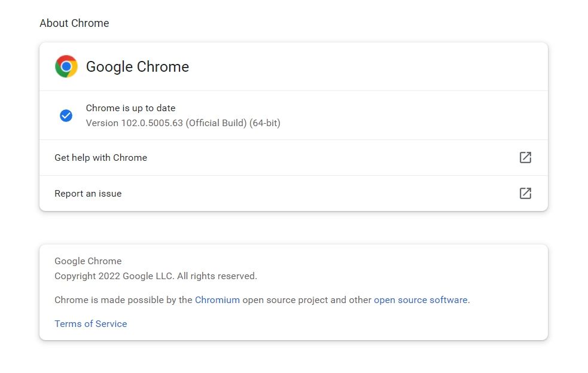Click the Google Chrome label in the bottom card
Screen dimensions: 588x373
pos(87,261)
